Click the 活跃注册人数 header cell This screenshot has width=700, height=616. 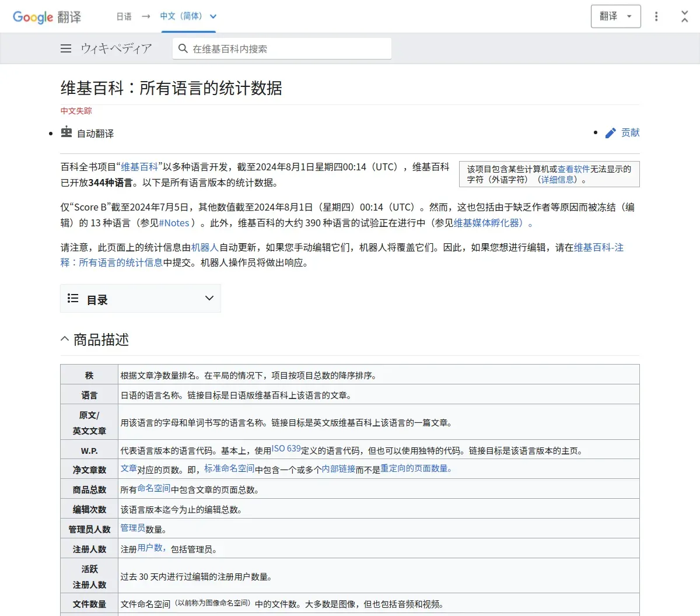pyautogui.click(x=89, y=576)
